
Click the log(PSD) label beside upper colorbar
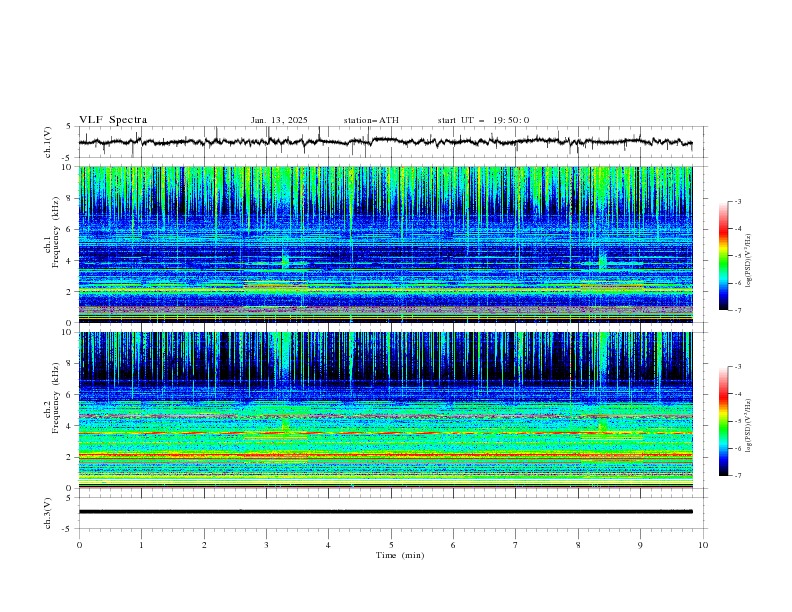[748, 261]
